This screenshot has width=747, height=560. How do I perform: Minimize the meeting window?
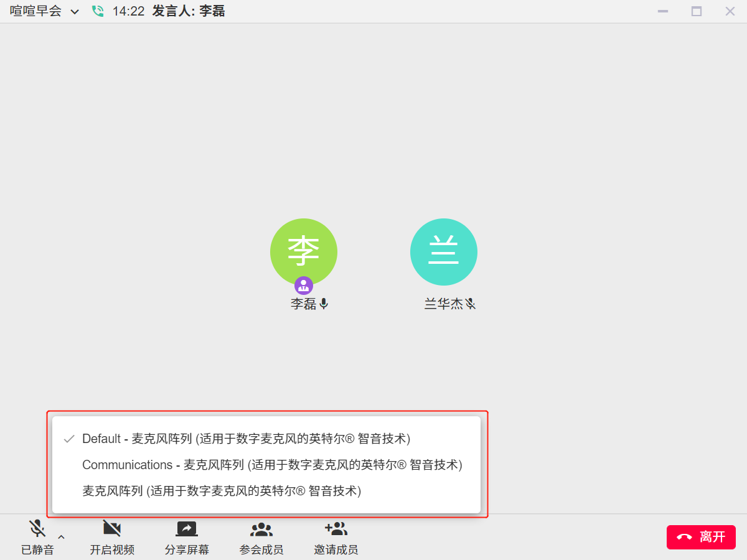coord(663,11)
